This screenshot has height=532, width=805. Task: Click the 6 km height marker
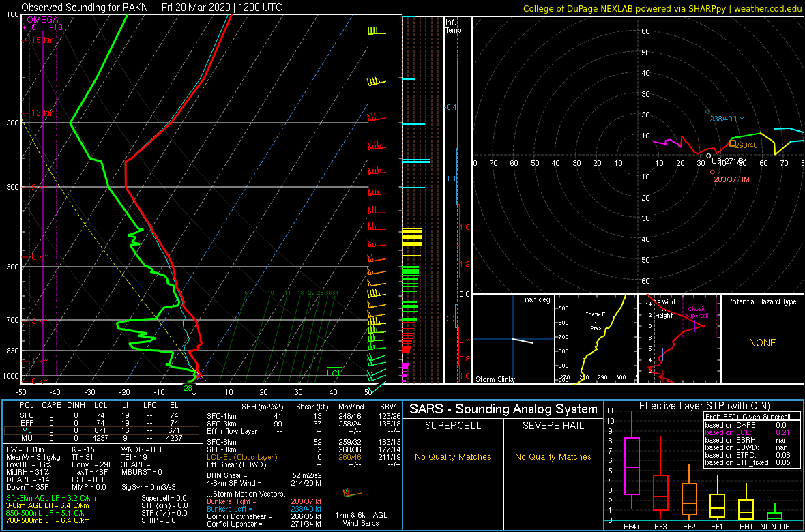40,257
